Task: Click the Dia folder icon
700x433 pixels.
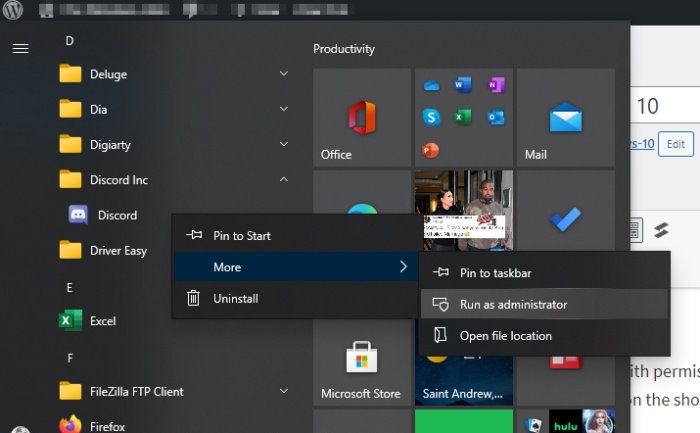Action: [70, 109]
